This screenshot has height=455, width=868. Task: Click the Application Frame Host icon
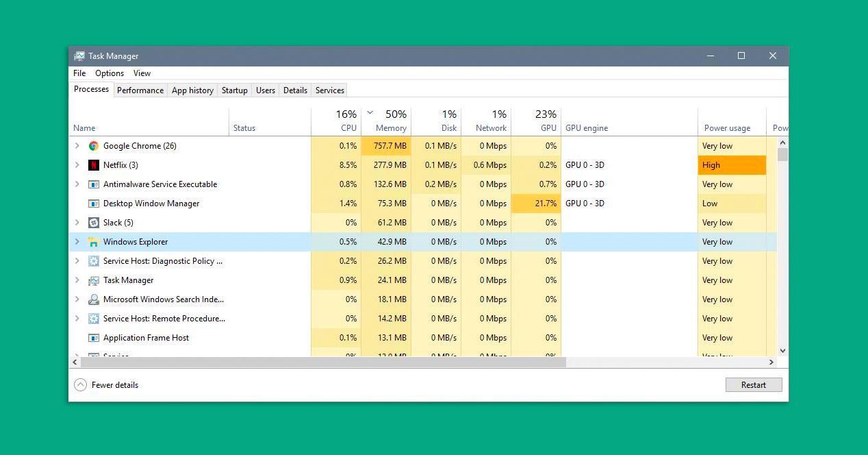[94, 338]
